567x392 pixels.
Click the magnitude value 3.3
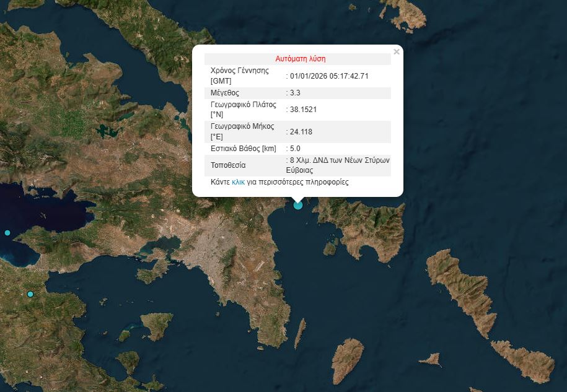tap(296, 93)
